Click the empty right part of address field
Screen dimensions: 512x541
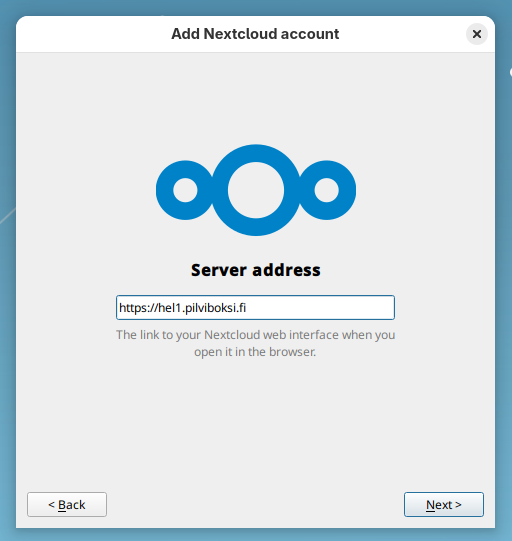pyautogui.click(x=321, y=307)
